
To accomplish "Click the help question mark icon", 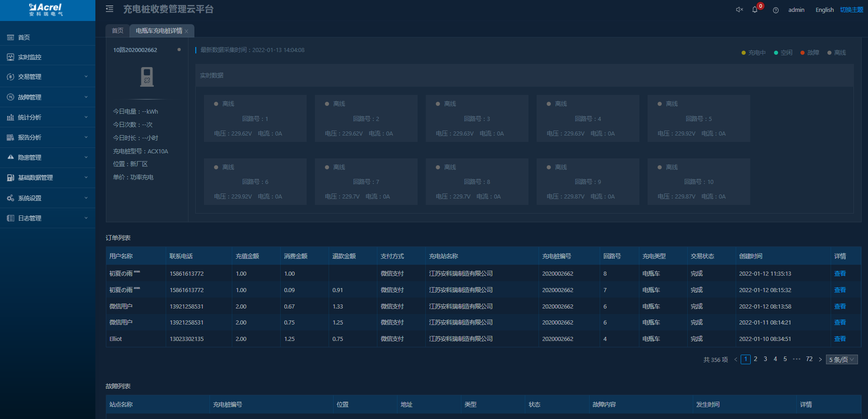I will [776, 10].
